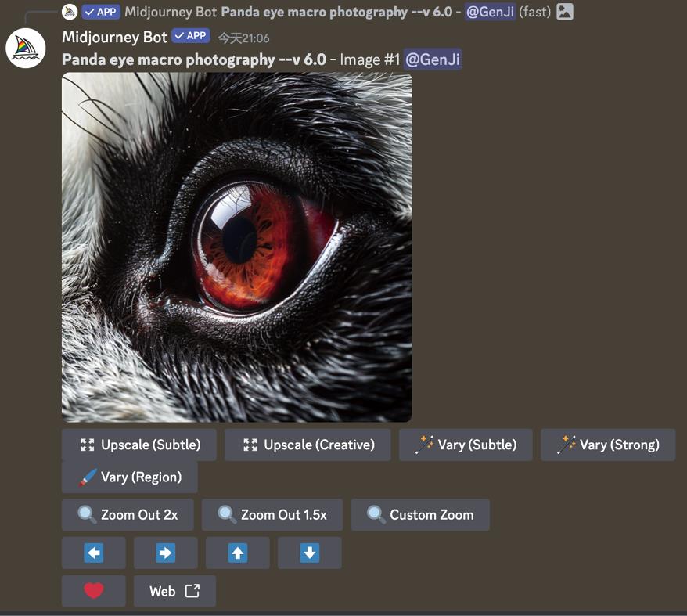The image size is (687, 616).
Task: Open the Custom Zoom dialog
Action: click(x=420, y=515)
